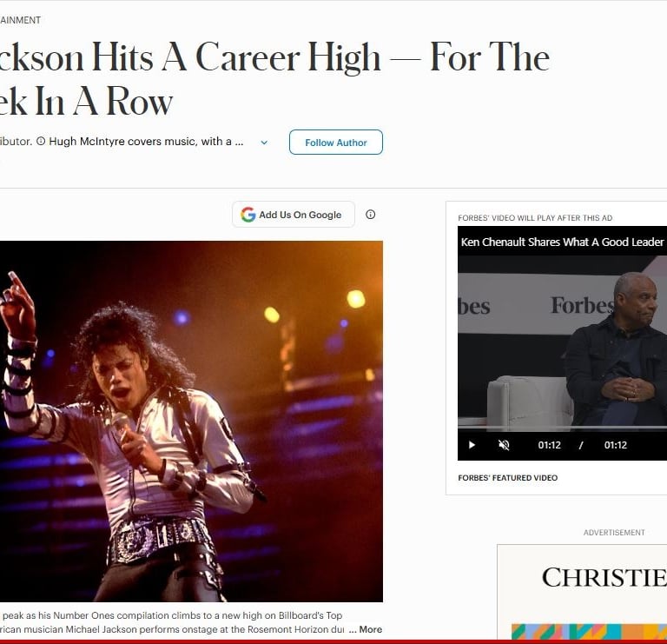Click the Ken Chenault video title
The image size is (667, 644).
[x=563, y=242]
